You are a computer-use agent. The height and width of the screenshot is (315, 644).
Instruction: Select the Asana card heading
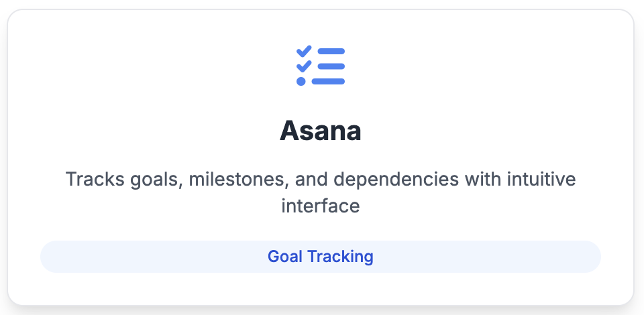[321, 131]
